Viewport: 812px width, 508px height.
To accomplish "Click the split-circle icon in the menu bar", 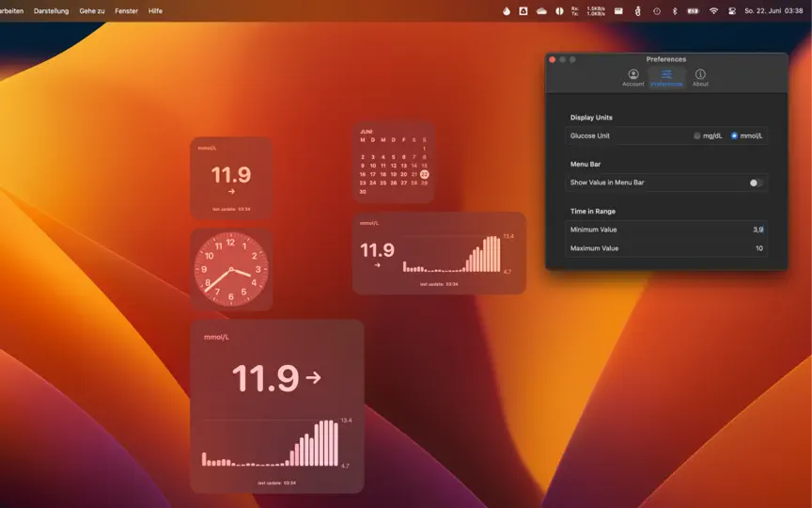I will [x=559, y=11].
